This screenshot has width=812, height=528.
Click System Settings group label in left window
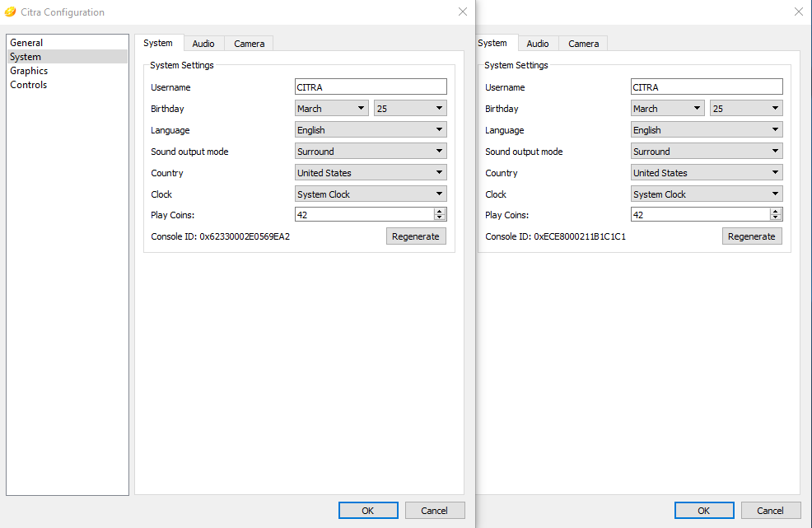(182, 65)
